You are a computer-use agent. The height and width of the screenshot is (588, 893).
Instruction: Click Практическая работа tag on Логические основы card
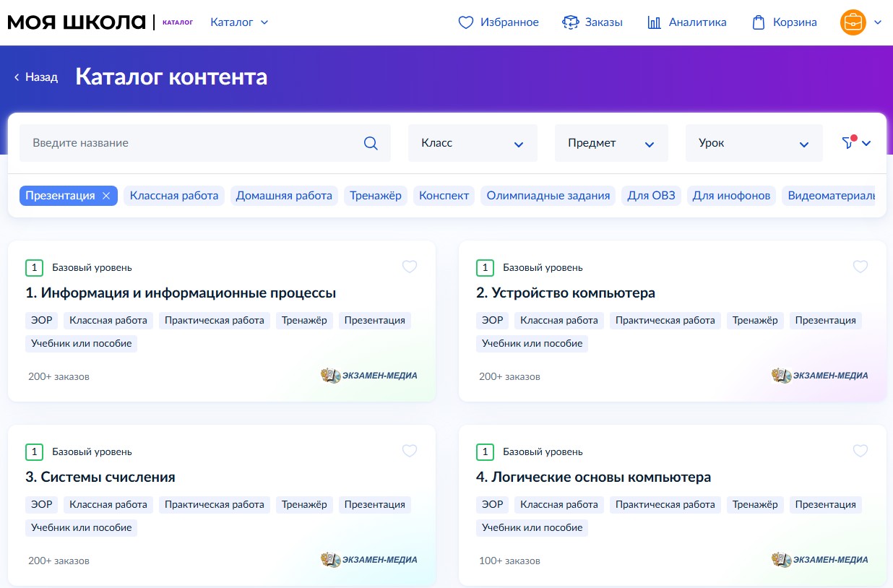(665, 505)
